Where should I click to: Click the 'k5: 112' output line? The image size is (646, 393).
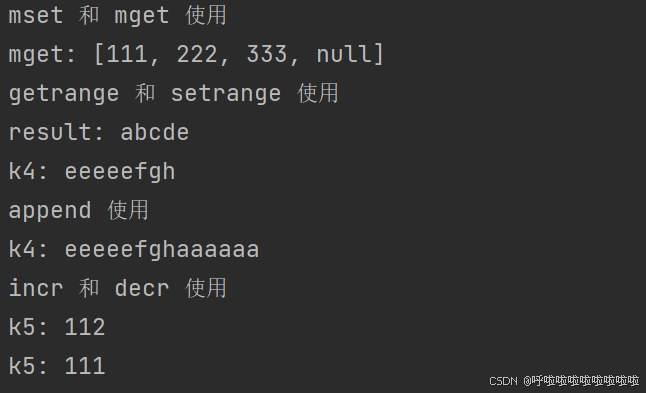coord(57,327)
